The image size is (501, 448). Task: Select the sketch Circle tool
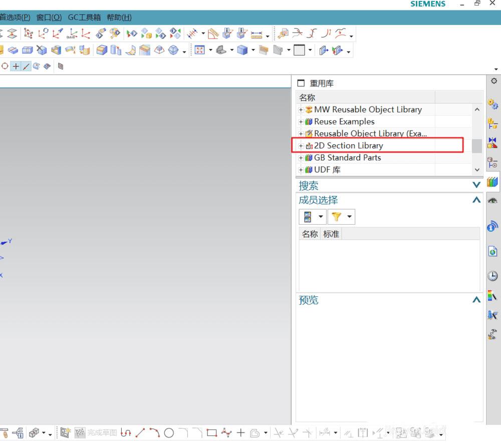click(169, 433)
